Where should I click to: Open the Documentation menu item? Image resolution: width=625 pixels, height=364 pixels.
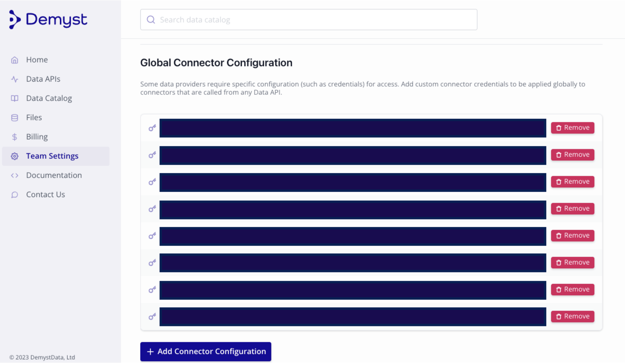pyautogui.click(x=54, y=175)
